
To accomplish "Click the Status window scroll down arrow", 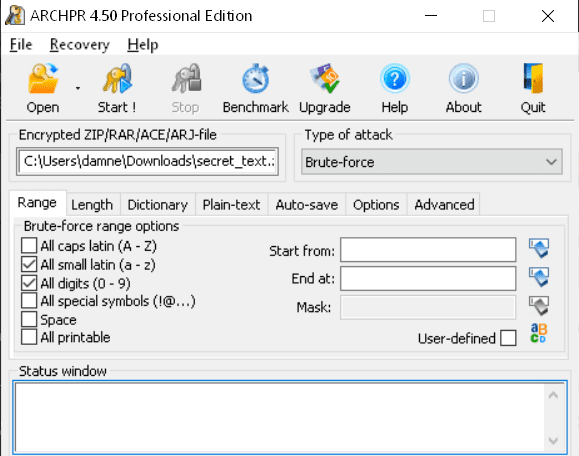I will (x=553, y=440).
